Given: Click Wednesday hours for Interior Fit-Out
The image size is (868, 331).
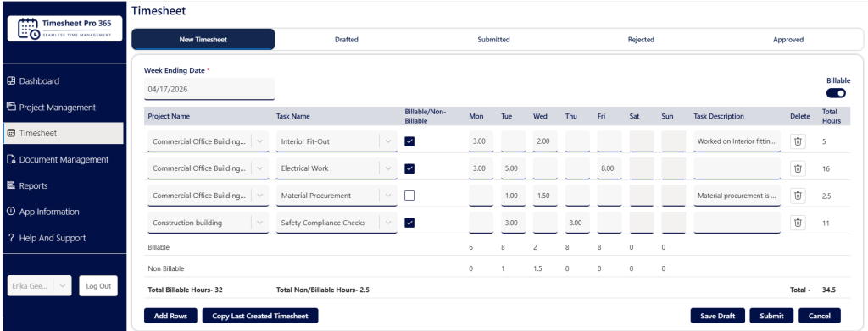Looking at the screenshot, I should click(x=545, y=141).
